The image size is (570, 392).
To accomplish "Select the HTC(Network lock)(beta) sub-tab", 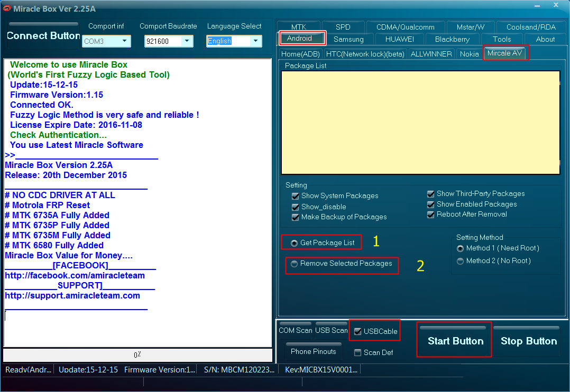I will [x=365, y=54].
